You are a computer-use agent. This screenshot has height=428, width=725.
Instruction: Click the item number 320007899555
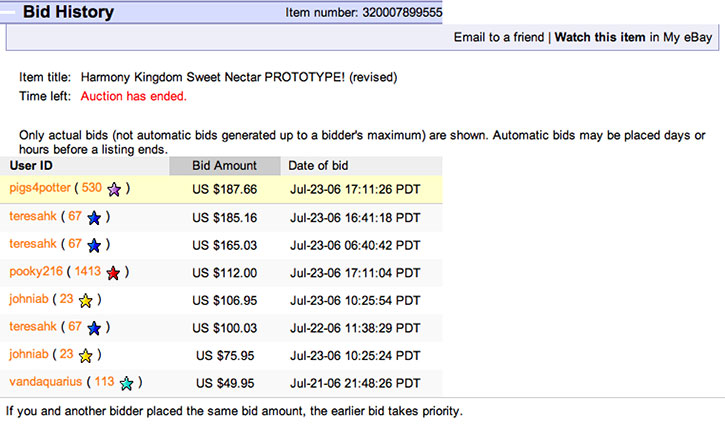(x=402, y=12)
